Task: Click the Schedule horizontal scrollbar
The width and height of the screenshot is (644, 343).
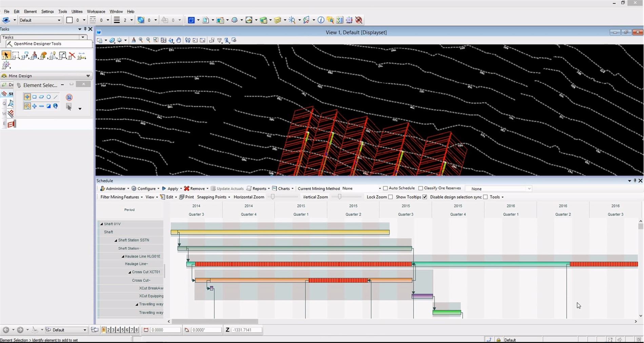Action: 215,321
